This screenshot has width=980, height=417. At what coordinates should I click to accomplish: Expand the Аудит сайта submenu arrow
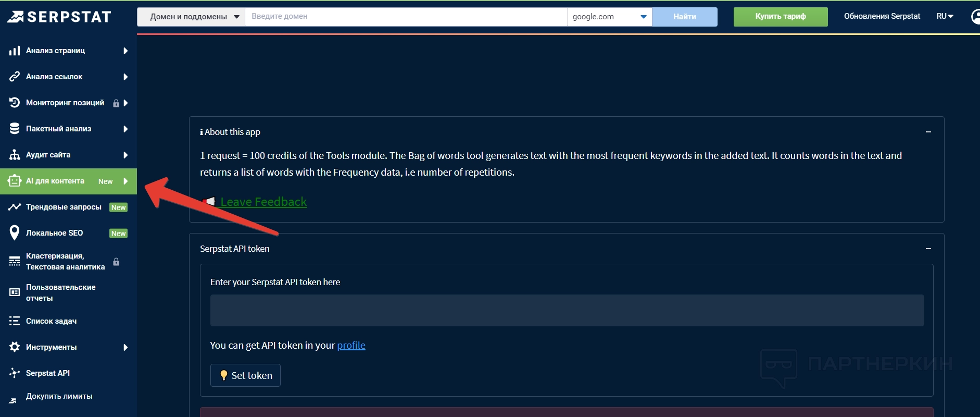[125, 155]
